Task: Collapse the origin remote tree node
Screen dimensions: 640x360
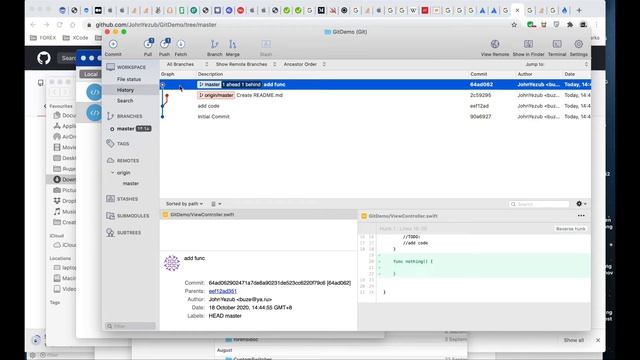Action: tap(113, 173)
